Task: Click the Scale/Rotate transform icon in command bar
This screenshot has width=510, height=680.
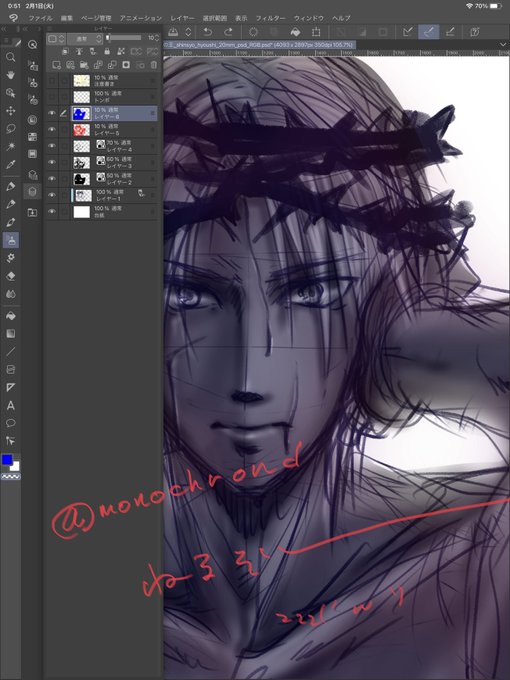Action: (x=316, y=32)
